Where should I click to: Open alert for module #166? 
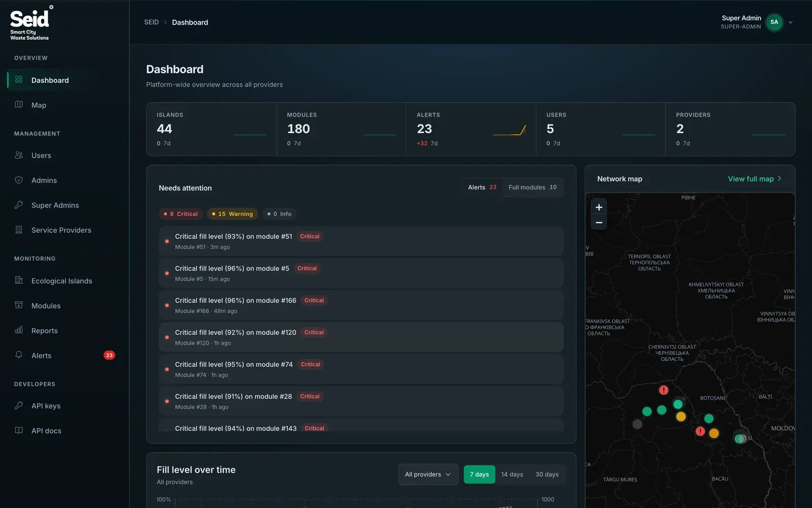(361, 305)
